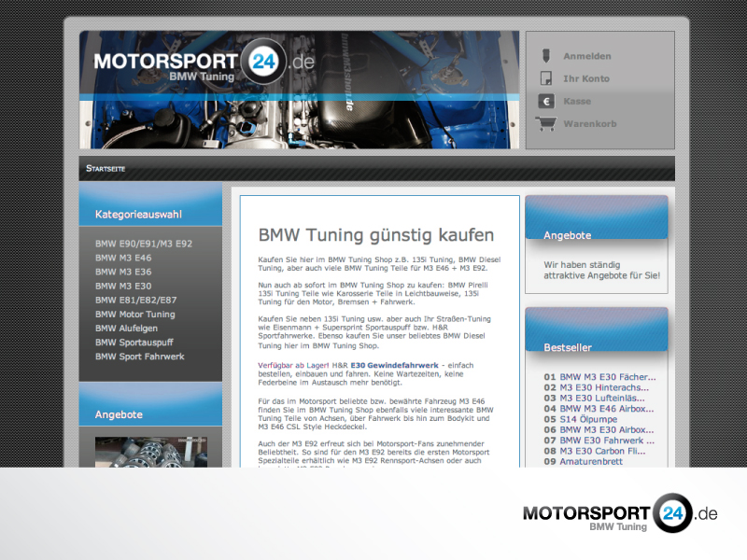Image resolution: width=747 pixels, height=560 pixels.
Task: Open the Ihr Konto link
Action: pyautogui.click(x=586, y=78)
